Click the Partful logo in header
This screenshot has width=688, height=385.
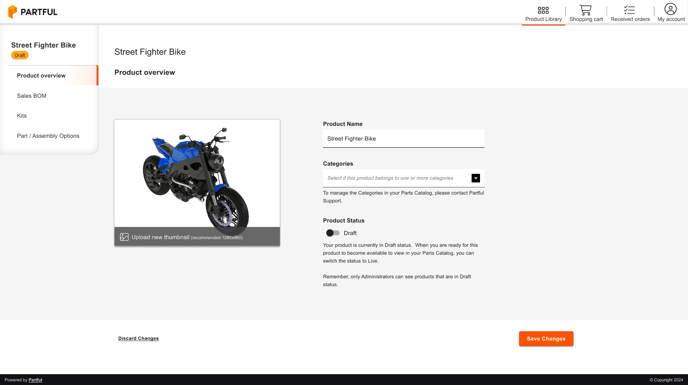coord(33,12)
